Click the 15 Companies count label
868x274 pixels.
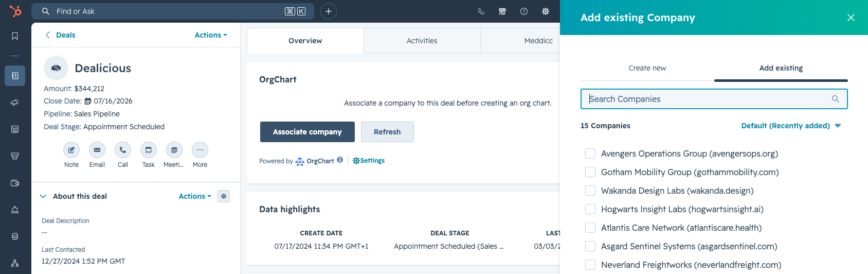click(605, 126)
